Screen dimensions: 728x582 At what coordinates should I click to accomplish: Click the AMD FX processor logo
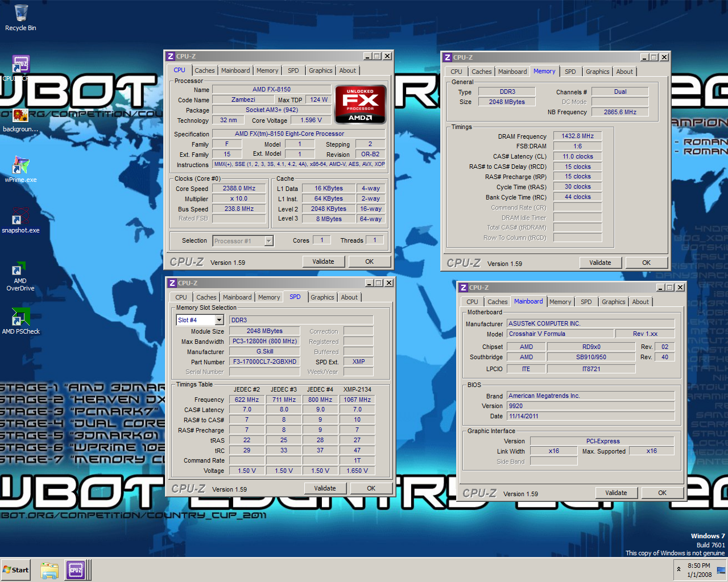[x=361, y=104]
